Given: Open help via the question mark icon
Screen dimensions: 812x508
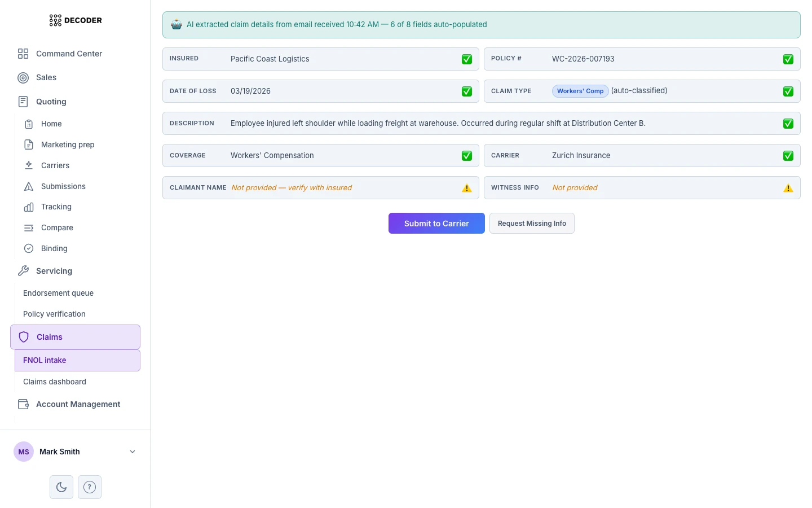Looking at the screenshot, I should click(x=90, y=487).
